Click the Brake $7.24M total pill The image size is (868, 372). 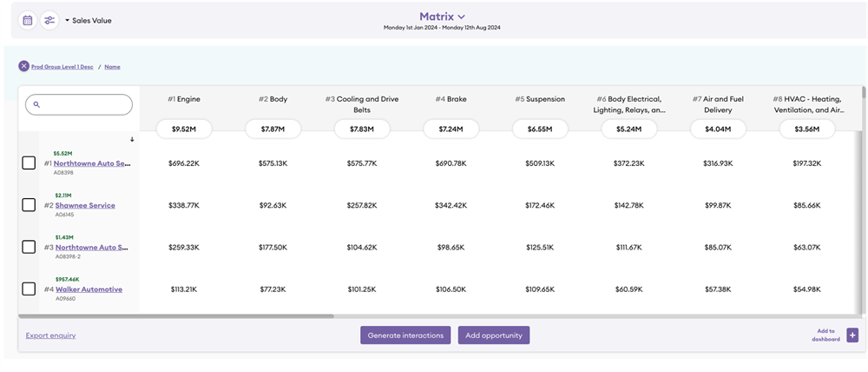point(450,129)
